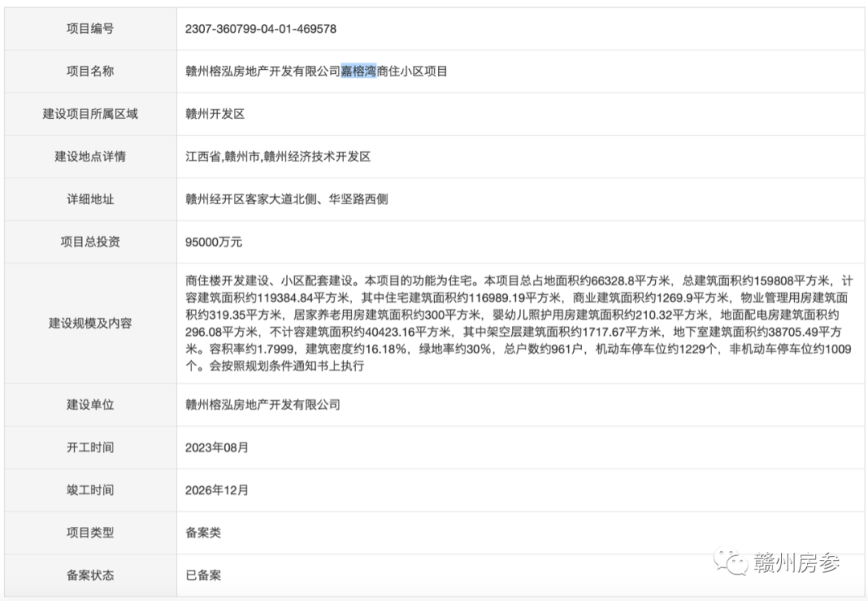Screen dimensions: 868x601
Task: Click the 备案状态 label
Action: [x=90, y=575]
